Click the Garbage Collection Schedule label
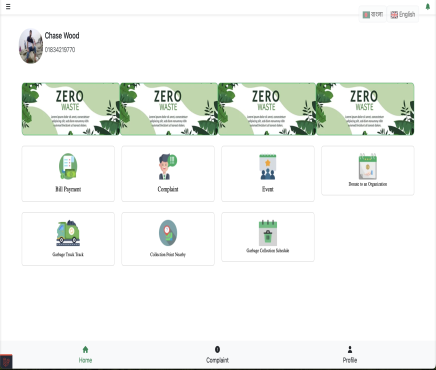This screenshot has width=436, height=370. pos(268,250)
